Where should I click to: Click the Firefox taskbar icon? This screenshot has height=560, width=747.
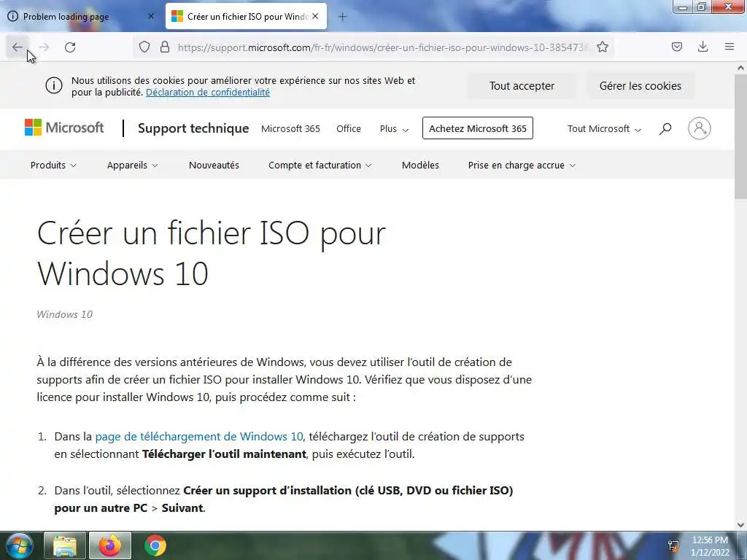(x=110, y=545)
